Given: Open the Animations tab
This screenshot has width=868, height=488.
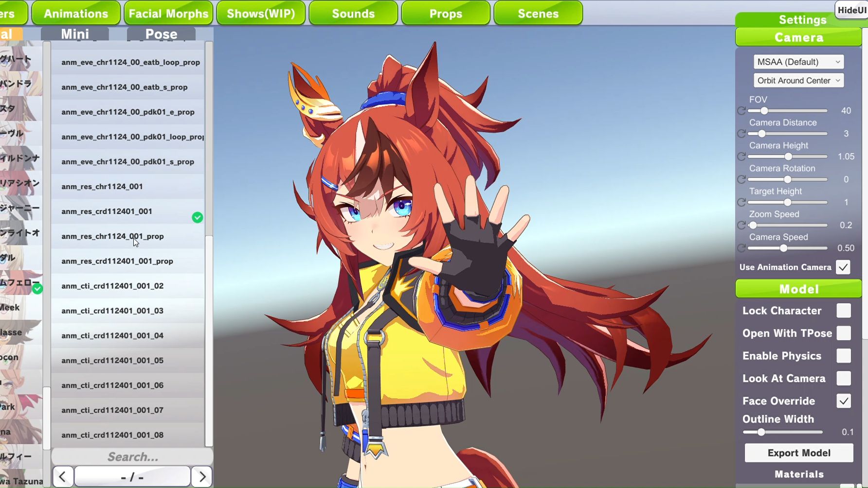Looking at the screenshot, I should click(x=76, y=13).
